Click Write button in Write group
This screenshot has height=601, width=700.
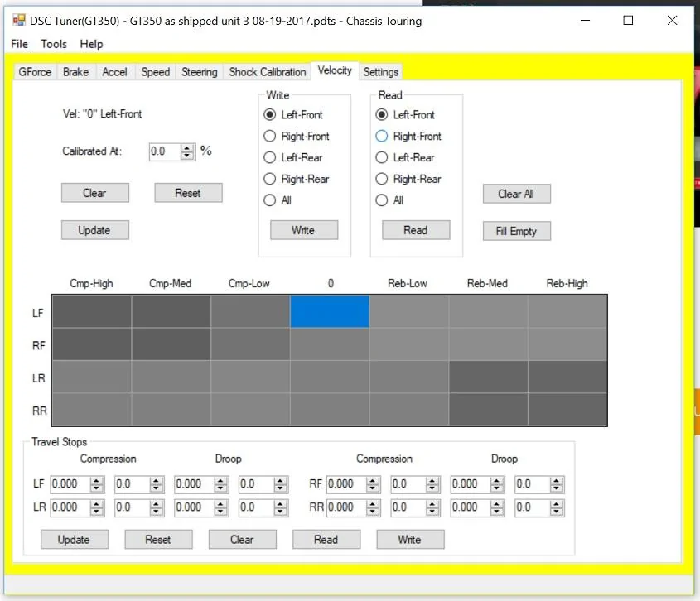304,230
